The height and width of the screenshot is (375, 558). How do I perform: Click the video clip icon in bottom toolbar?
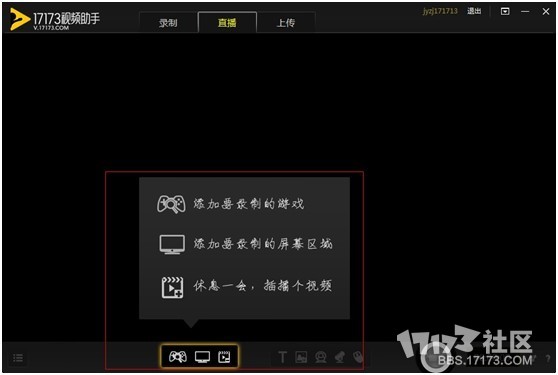[224, 357]
